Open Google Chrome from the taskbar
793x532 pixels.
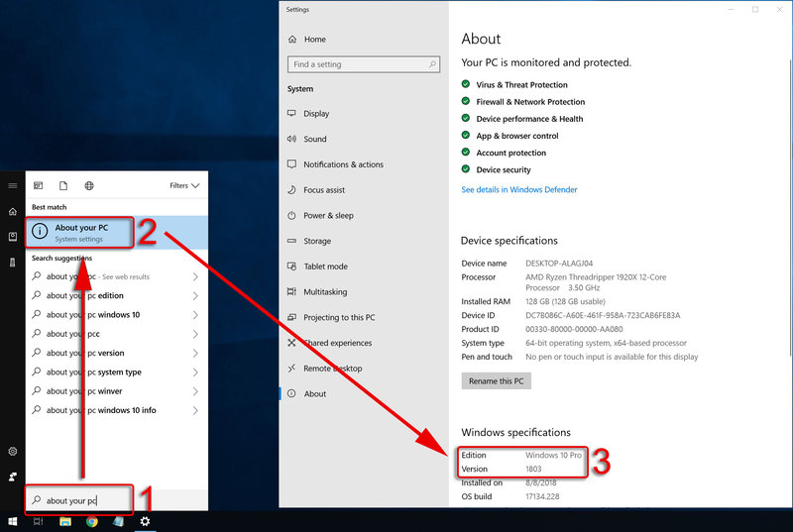[91, 521]
